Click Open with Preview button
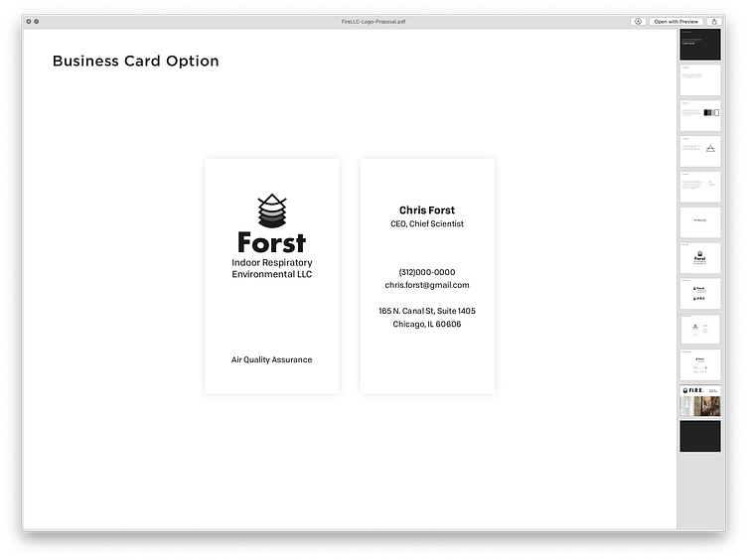Viewport: 747px width, 560px height. 676,22
